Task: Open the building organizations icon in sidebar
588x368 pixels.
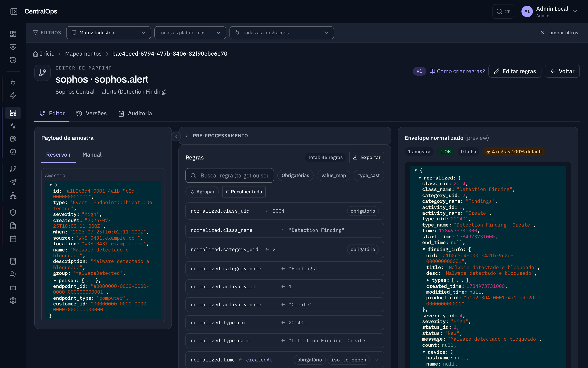Action: pos(13,261)
